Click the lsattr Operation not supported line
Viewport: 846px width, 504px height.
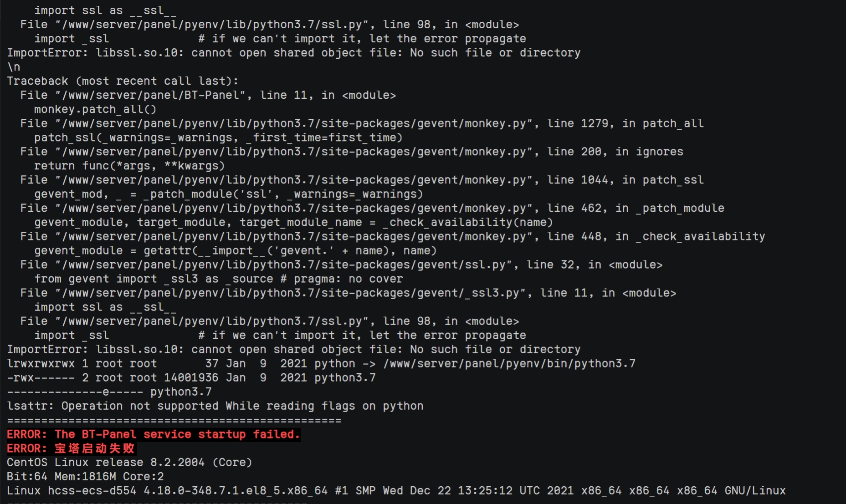tap(215, 406)
